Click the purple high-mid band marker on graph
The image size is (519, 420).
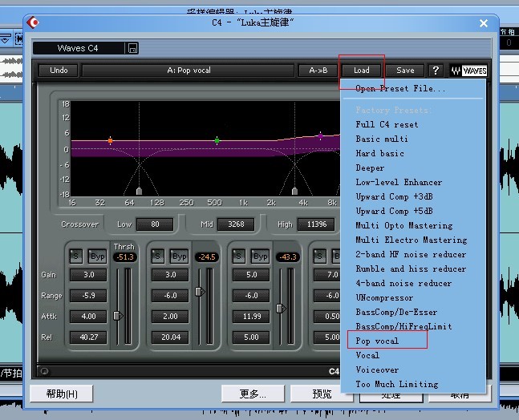(x=320, y=135)
